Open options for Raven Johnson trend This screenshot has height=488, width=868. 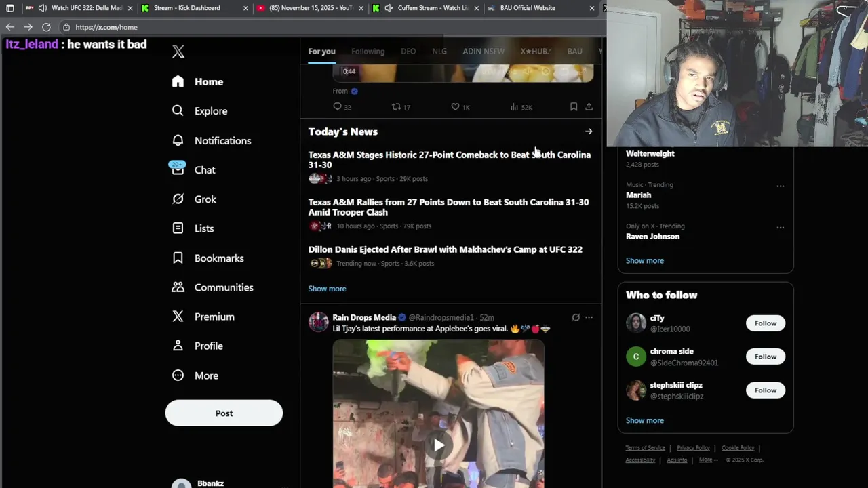click(781, 227)
